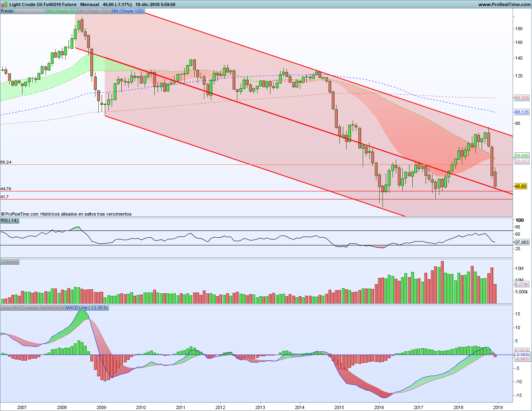532x411 pixels.
Task: Click 'Línea MACD menos Señal' label
Action: tap(26, 307)
